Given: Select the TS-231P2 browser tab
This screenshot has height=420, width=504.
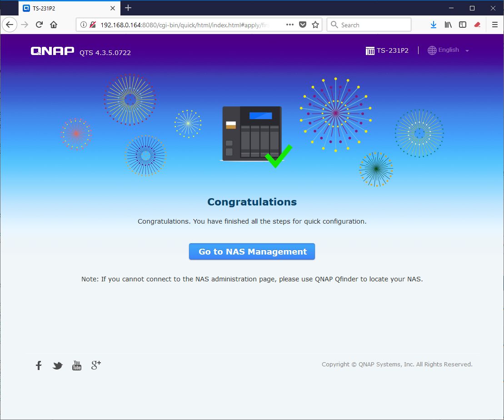Looking at the screenshot, I should [x=70, y=8].
